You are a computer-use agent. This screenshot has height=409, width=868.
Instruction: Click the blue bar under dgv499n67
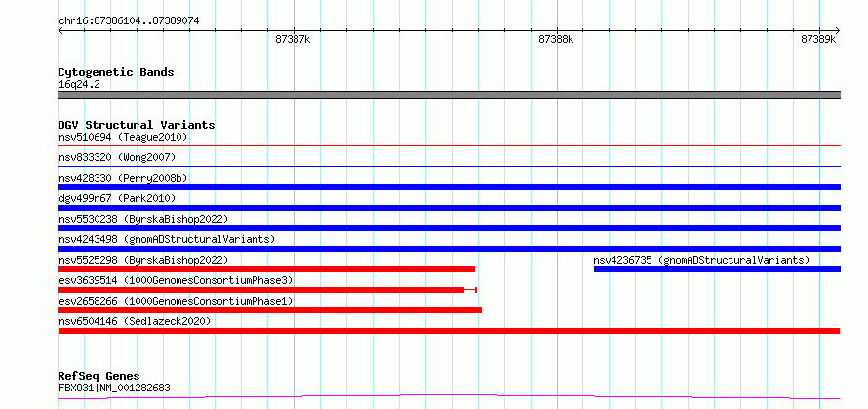click(449, 208)
